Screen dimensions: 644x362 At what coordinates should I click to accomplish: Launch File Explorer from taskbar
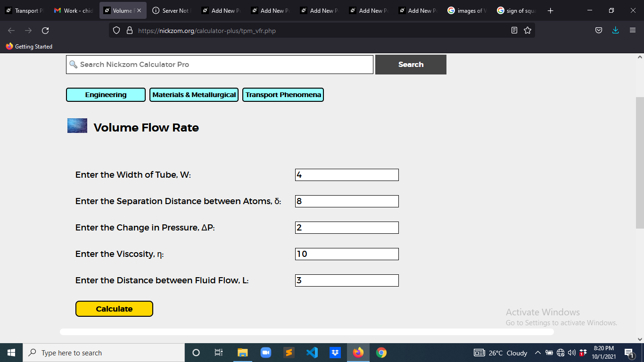tap(242, 353)
